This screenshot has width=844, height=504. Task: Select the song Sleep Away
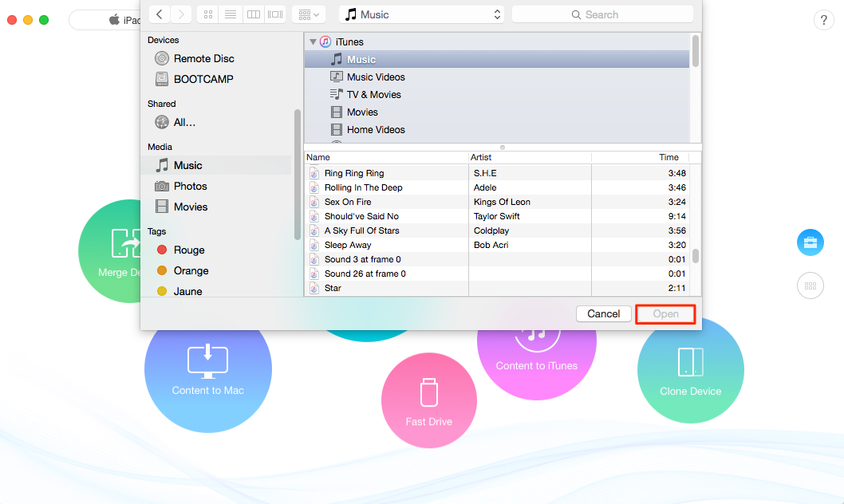coord(348,245)
